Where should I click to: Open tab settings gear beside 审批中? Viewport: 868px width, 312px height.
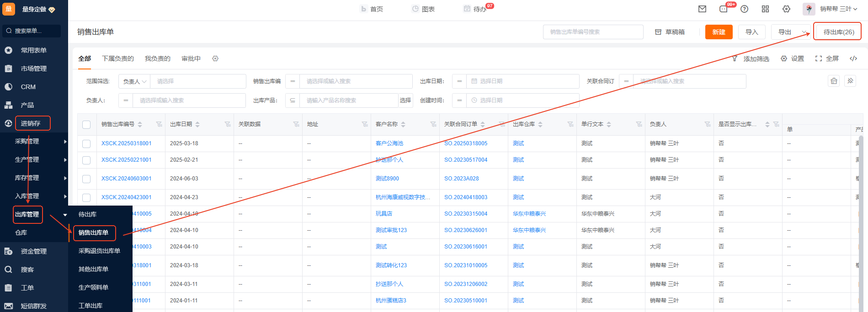pos(215,58)
